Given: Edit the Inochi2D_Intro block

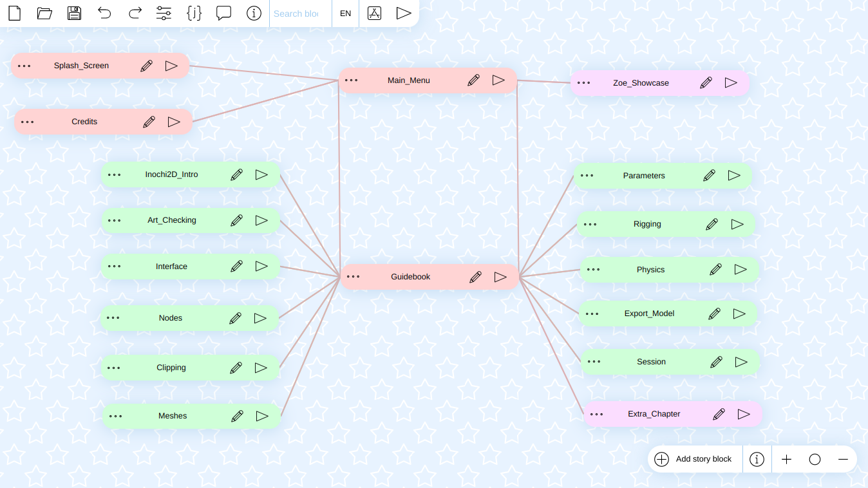Looking at the screenshot, I should click(x=237, y=174).
